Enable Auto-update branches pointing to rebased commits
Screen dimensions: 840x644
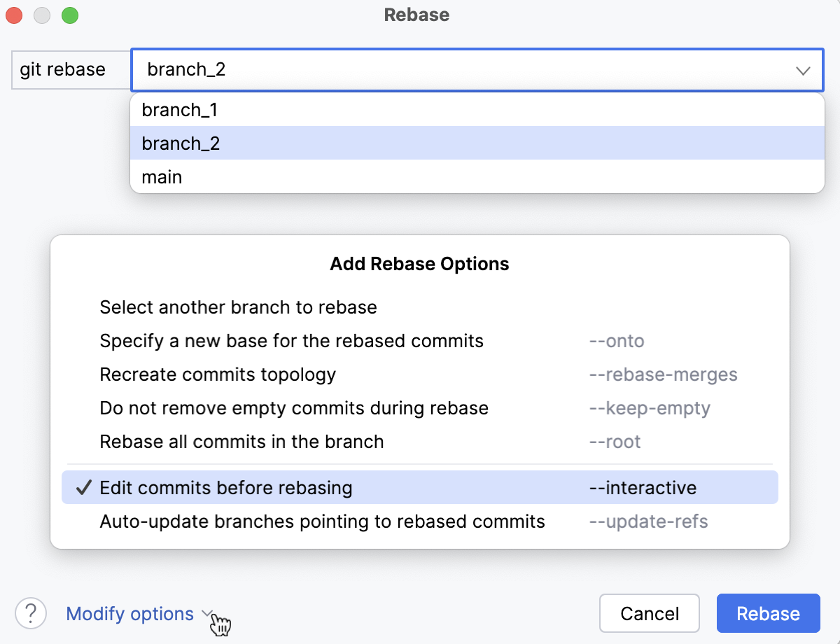click(x=420, y=521)
